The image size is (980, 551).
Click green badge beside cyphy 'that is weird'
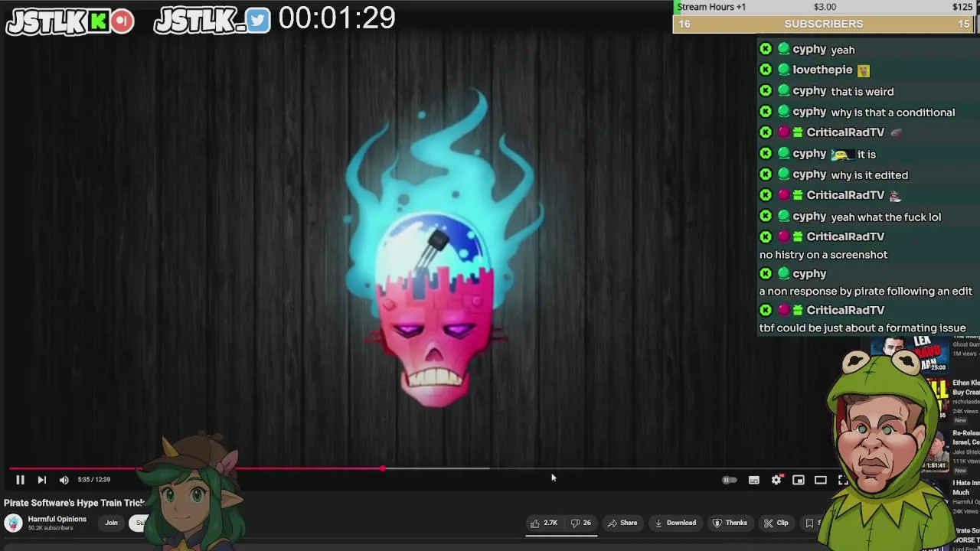coord(783,91)
